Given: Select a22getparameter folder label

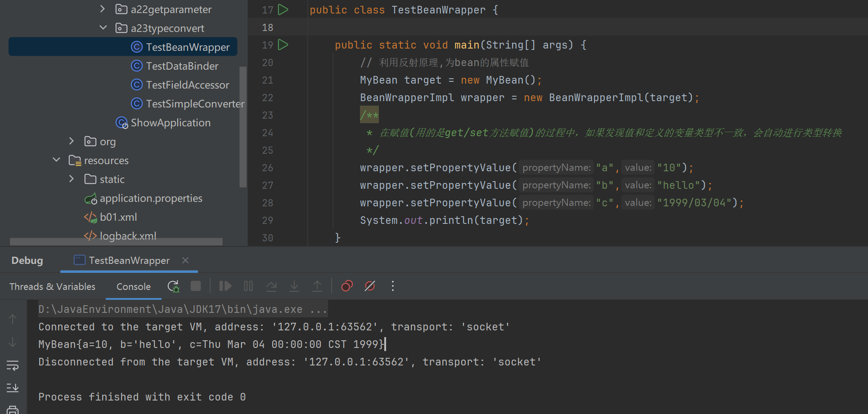Looking at the screenshot, I should coord(171,9).
